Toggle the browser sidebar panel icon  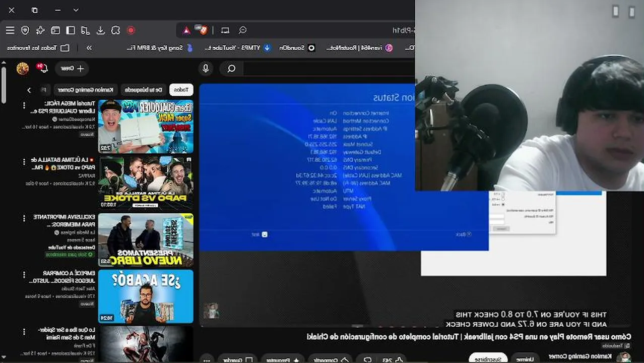point(71,30)
